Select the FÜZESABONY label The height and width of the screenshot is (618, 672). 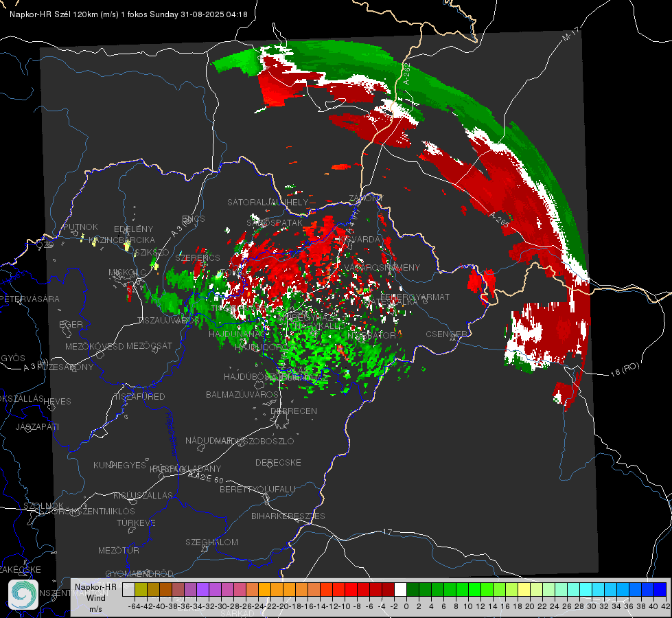pos(65,367)
